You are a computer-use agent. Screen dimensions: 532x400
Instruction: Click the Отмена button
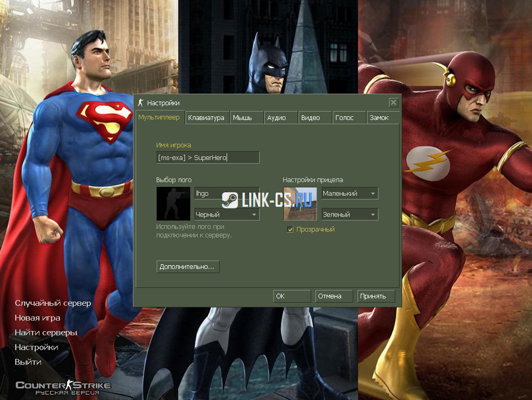tap(334, 296)
